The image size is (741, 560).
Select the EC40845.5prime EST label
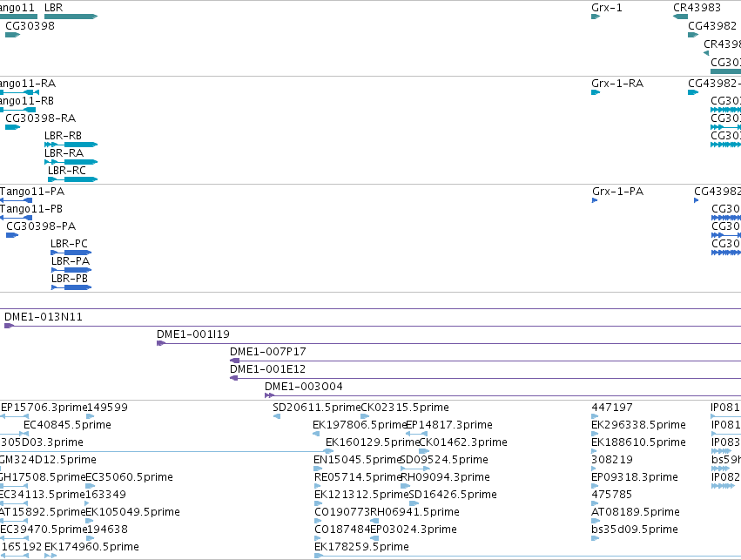pos(68,425)
